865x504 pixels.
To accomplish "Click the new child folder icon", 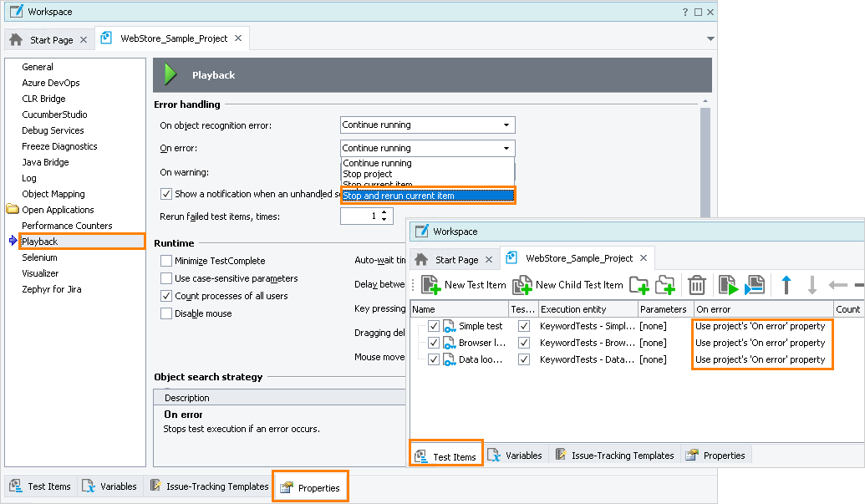I will tap(665, 285).
